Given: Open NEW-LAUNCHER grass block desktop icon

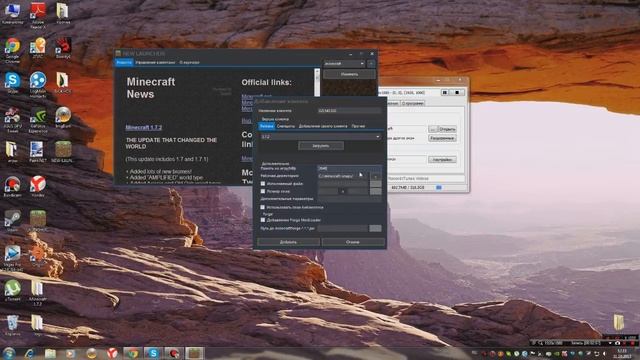Looking at the screenshot, I should [x=63, y=152].
